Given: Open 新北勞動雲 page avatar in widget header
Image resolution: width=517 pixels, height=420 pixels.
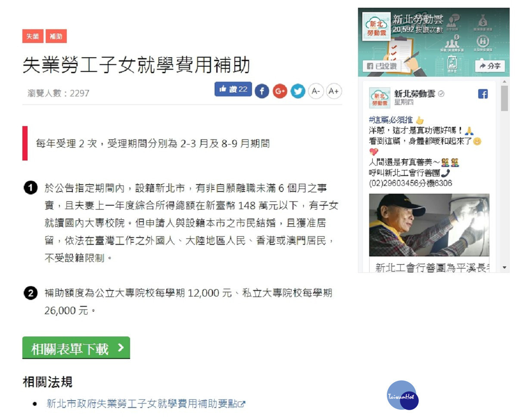Looking at the screenshot, I should click(377, 27).
